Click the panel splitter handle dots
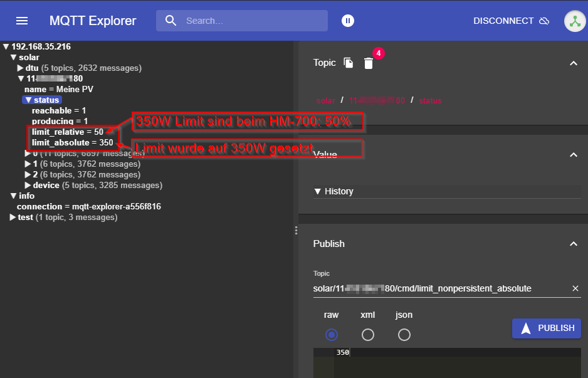Image resolution: width=588 pixels, height=378 pixels. coord(297,230)
